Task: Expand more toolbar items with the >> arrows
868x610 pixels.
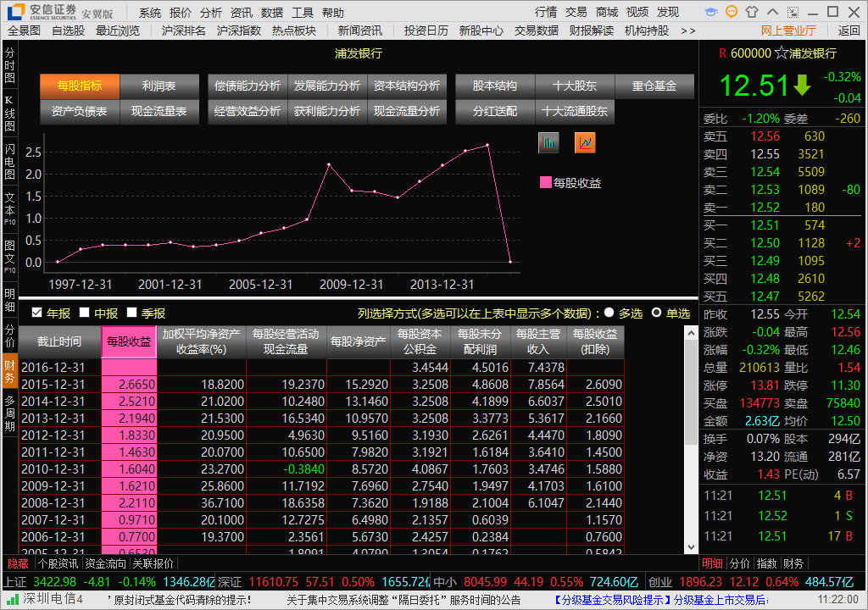Action: [687, 31]
